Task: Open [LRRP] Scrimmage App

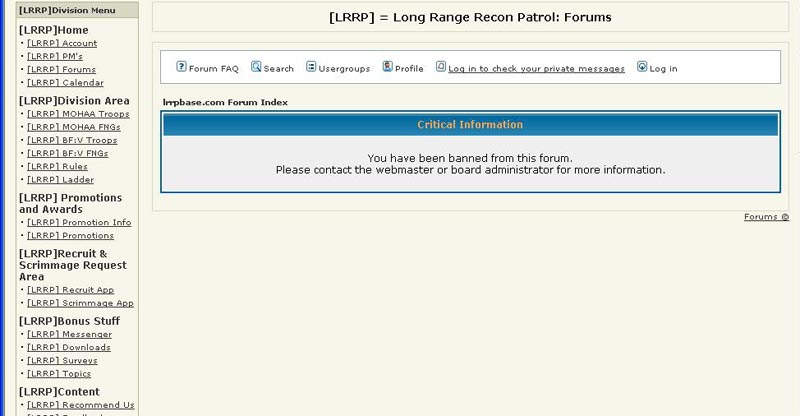Action: (80, 303)
